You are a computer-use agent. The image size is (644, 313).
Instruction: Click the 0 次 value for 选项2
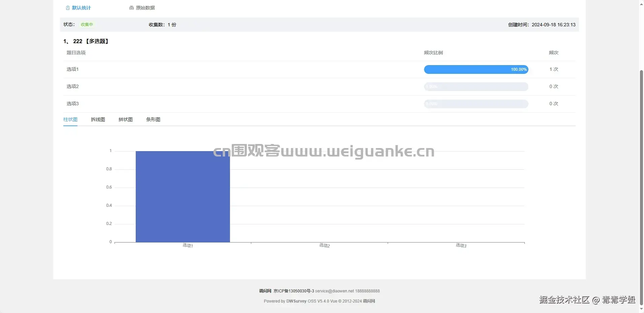(554, 86)
